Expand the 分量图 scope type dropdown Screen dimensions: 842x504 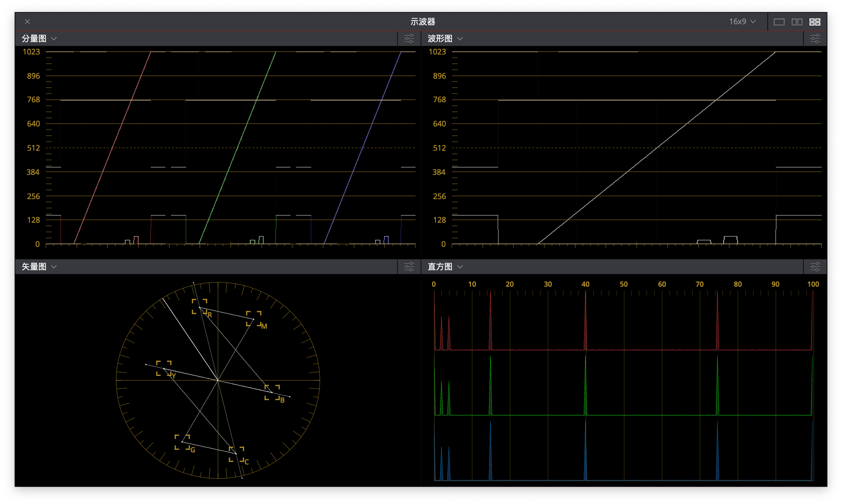(x=54, y=39)
